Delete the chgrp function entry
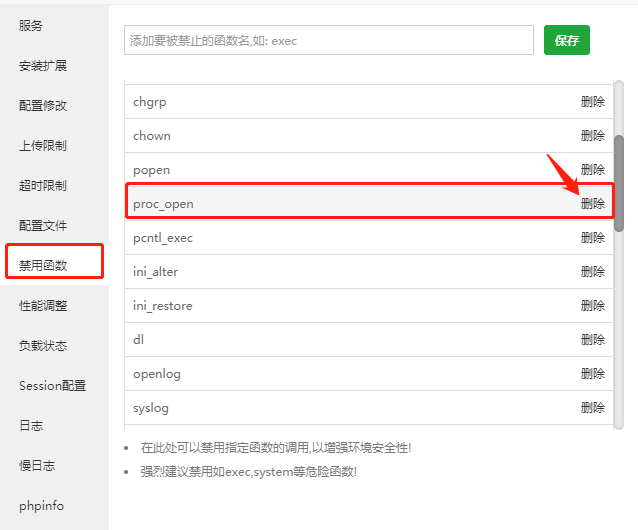 pos(592,101)
